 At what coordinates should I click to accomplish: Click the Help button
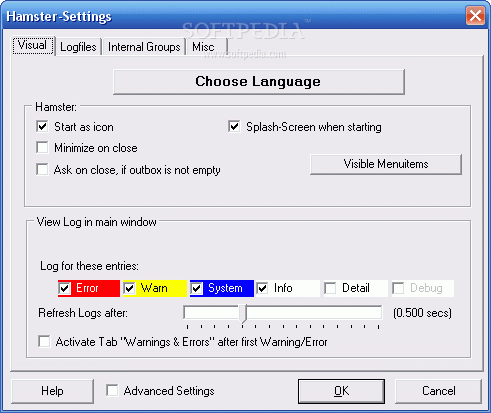pos(52,391)
